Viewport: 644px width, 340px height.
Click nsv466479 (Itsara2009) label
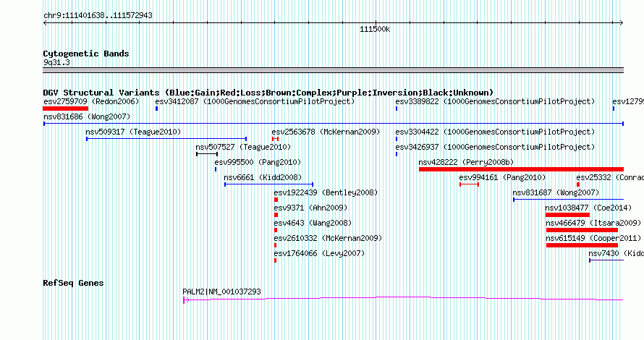(x=593, y=223)
